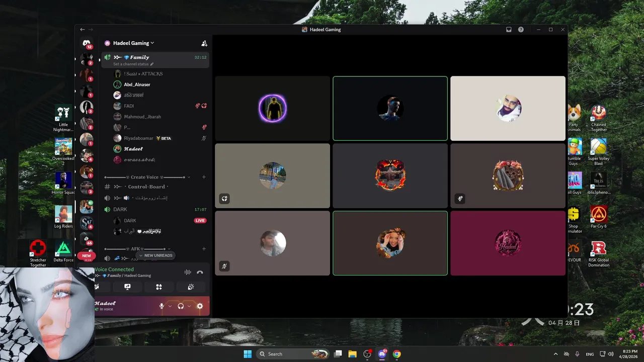
Task: Watch DARK's LIVE stream badge
Action: pyautogui.click(x=200, y=221)
